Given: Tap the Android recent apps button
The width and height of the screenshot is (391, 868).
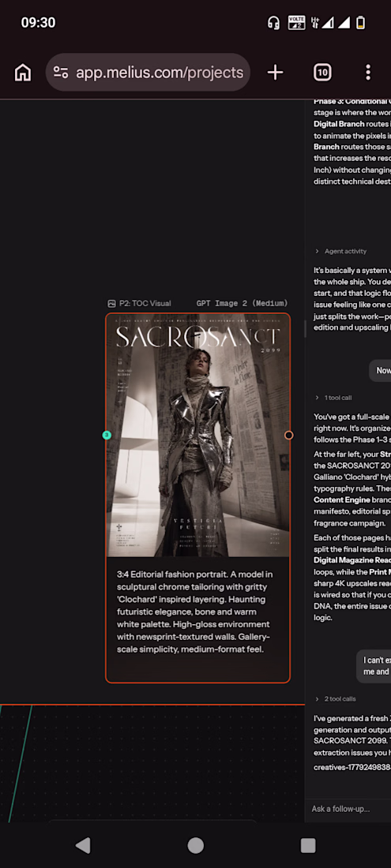Looking at the screenshot, I should point(308,845).
